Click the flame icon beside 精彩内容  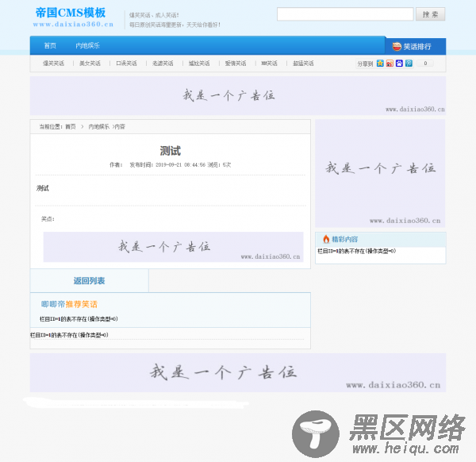[326, 239]
